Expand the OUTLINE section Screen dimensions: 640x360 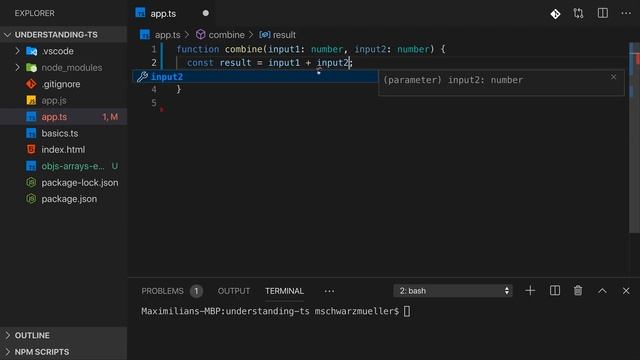[x=63, y=335]
